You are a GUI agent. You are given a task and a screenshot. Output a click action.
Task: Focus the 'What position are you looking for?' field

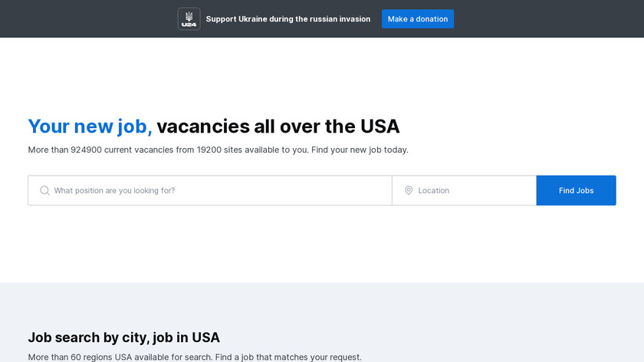click(x=210, y=190)
